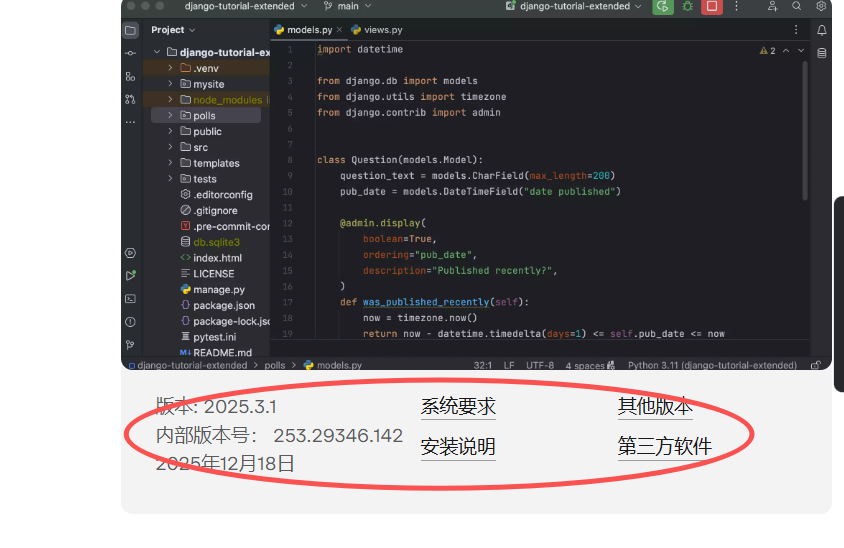
Task: Expand the polls folder
Action: pos(170,115)
